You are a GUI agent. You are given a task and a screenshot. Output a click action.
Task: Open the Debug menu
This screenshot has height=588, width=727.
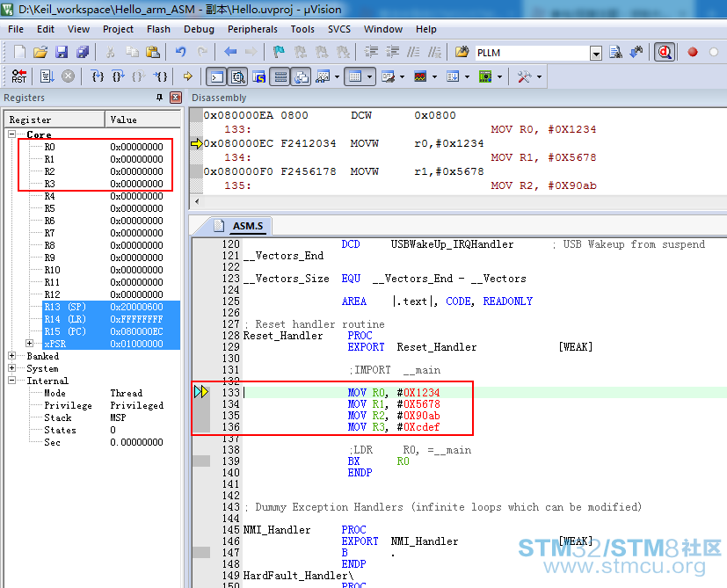(x=199, y=29)
